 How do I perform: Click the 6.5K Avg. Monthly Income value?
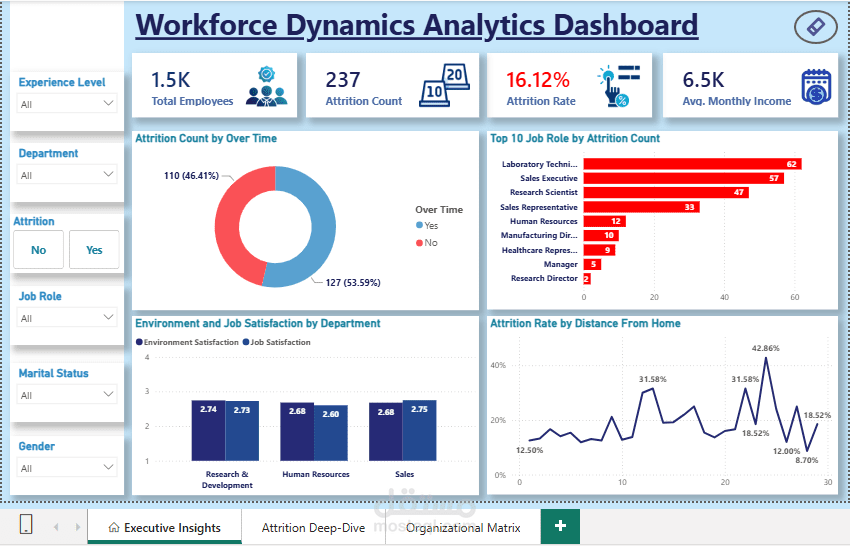(703, 80)
